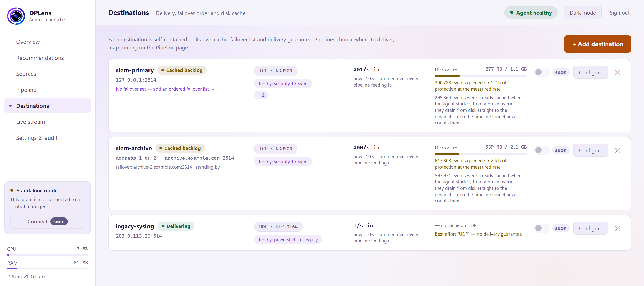Click the soon badge beside siem-archive toggle
The width and height of the screenshot is (644, 286).
pos(561,150)
